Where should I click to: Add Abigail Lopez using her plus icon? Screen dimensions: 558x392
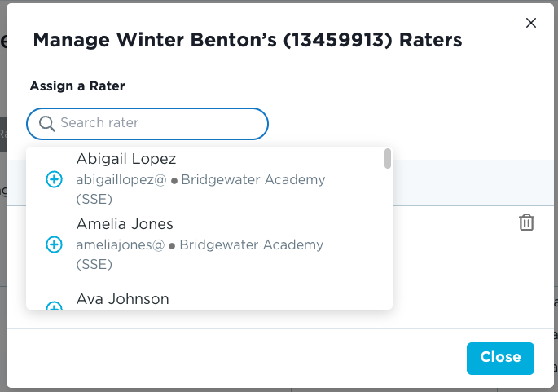[54, 179]
